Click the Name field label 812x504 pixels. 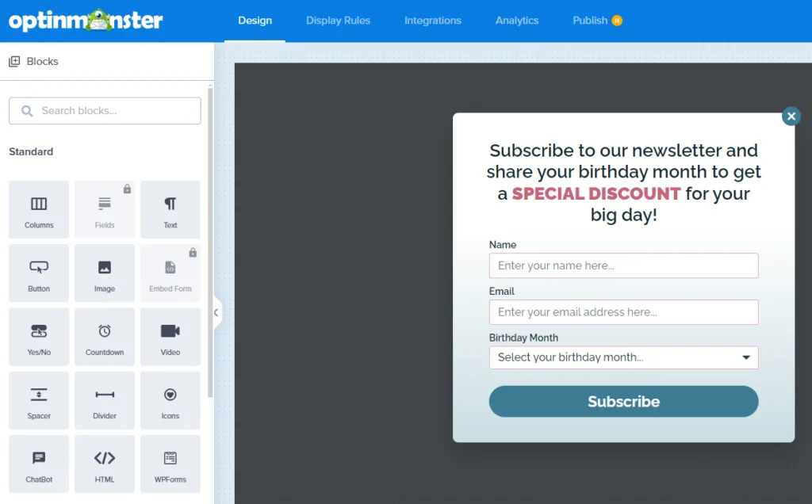[502, 245]
